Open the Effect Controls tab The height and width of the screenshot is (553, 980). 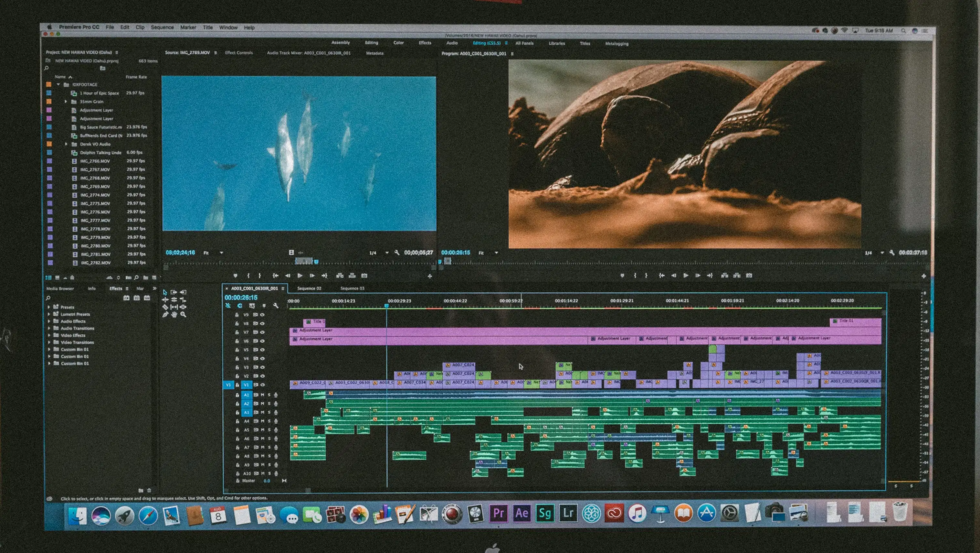pos(238,53)
